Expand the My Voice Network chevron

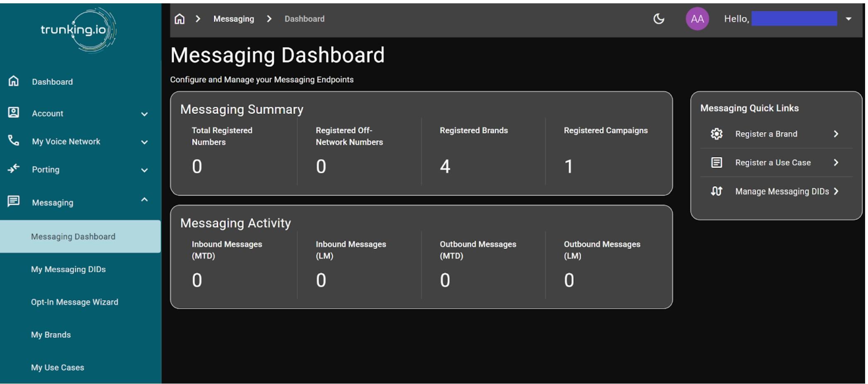(144, 142)
